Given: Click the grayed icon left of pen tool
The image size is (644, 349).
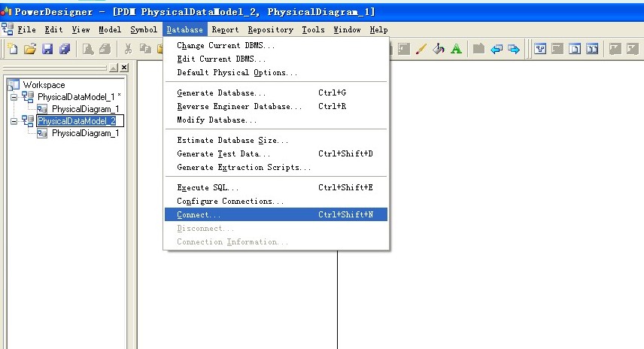Looking at the screenshot, I should [x=404, y=50].
